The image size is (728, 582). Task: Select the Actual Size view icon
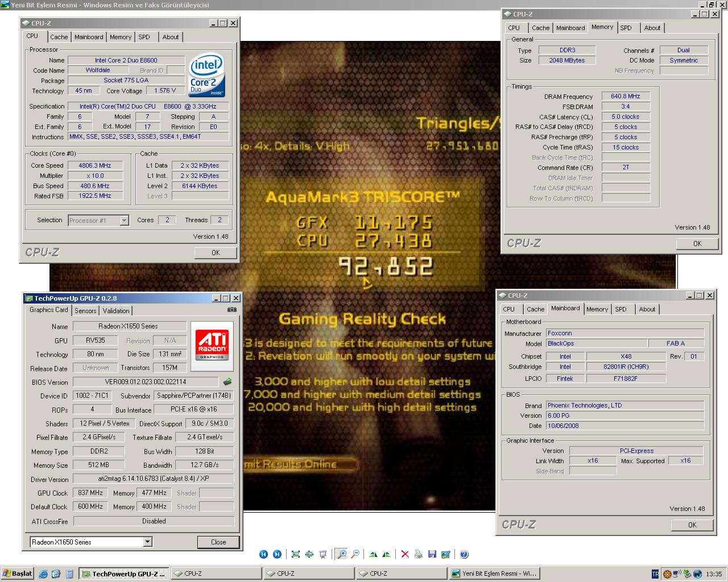(x=309, y=554)
